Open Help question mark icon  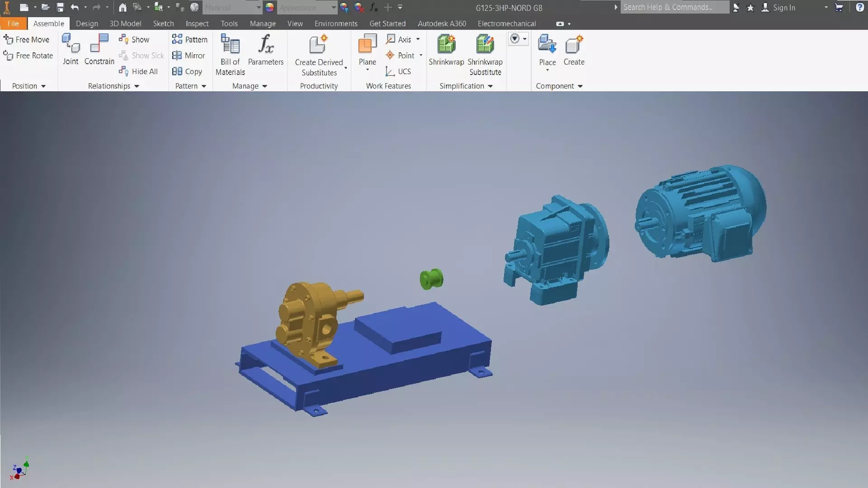859,7
